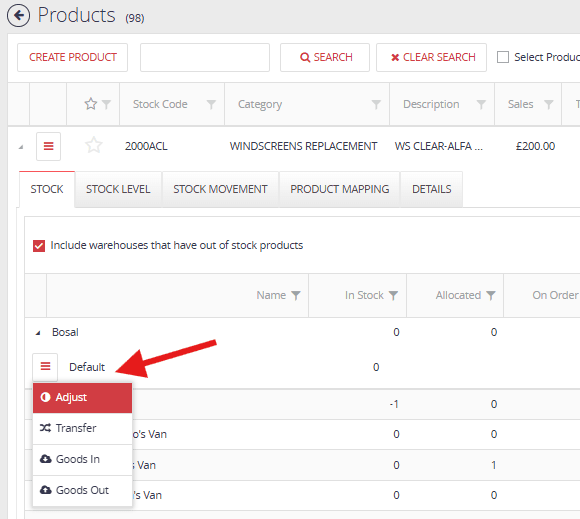Click the Clear Search button
The width and height of the screenshot is (580, 519).
(x=431, y=57)
